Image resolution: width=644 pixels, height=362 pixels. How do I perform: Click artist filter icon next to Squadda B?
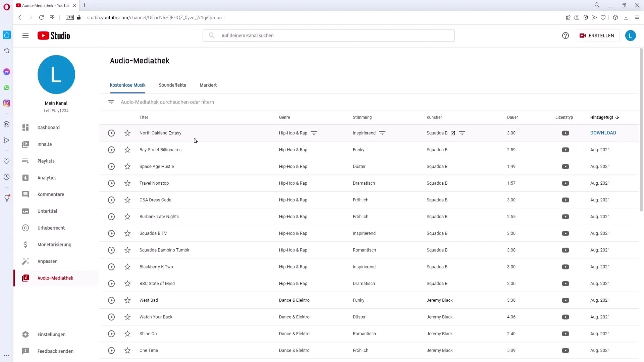click(463, 133)
